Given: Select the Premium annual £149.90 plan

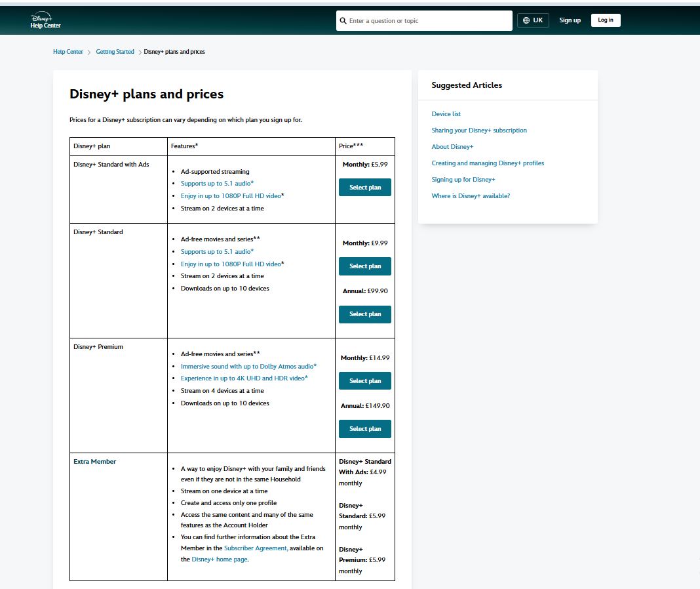Looking at the screenshot, I should [x=364, y=428].
